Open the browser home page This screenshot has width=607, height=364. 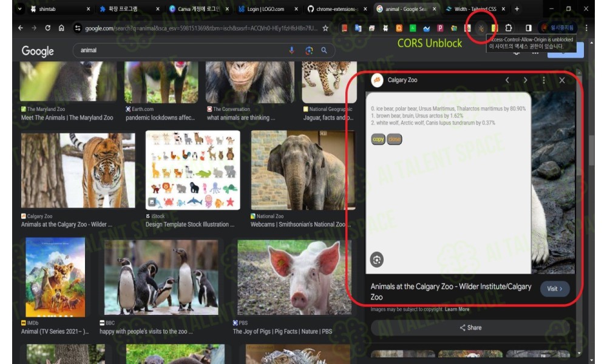click(x=61, y=28)
